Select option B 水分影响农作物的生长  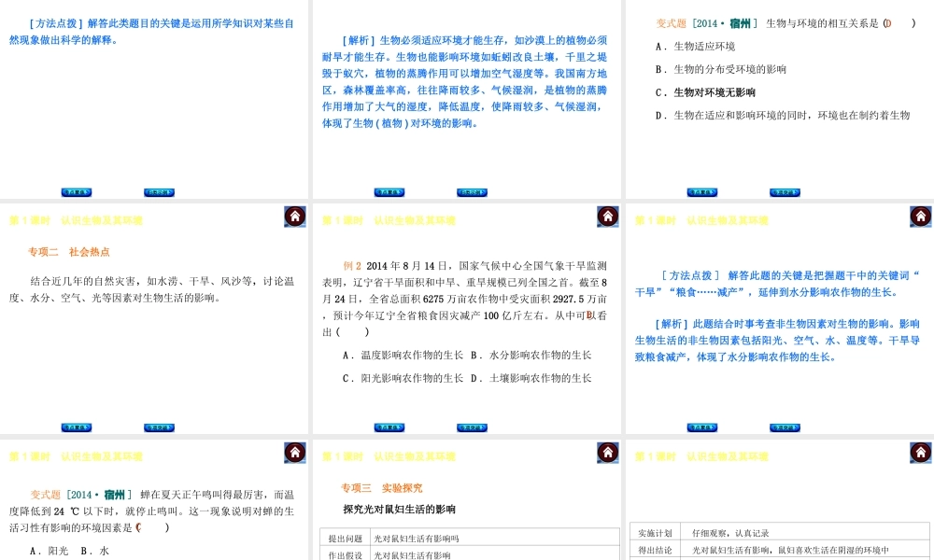coord(531,356)
